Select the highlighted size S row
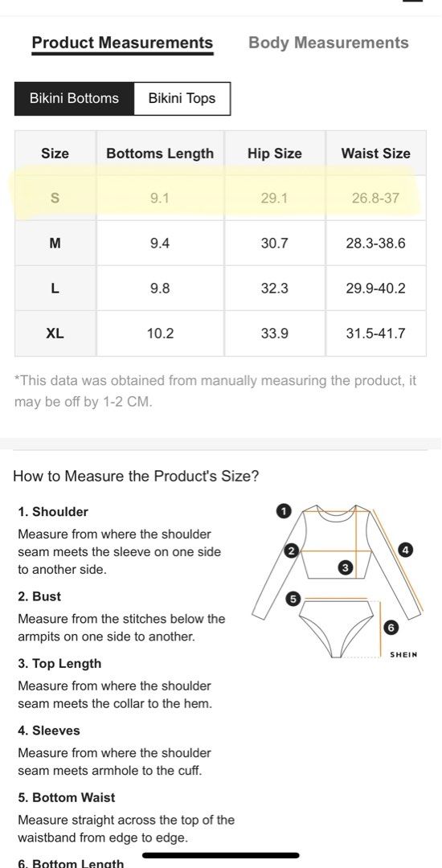442x868 pixels. [220, 199]
